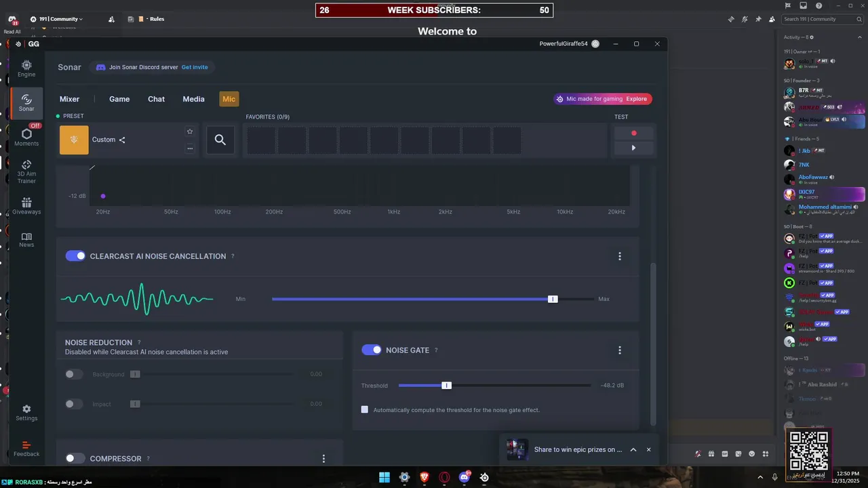Open sticker picker in Discord chat bar
Screen dimensions: 868x488
(x=738, y=453)
